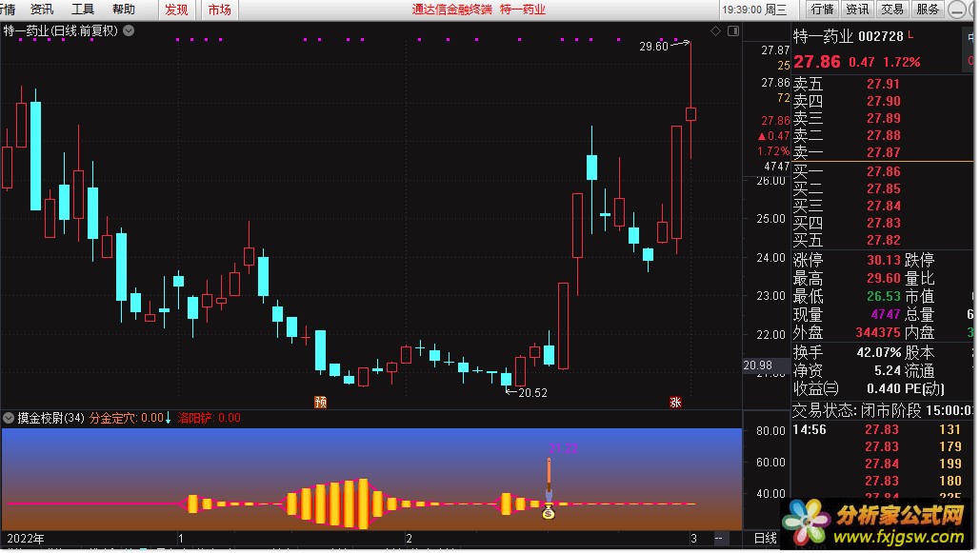Image resolution: width=980 pixels, height=553 pixels.
Task: Click the 20.52 low price label
Action: (532, 392)
